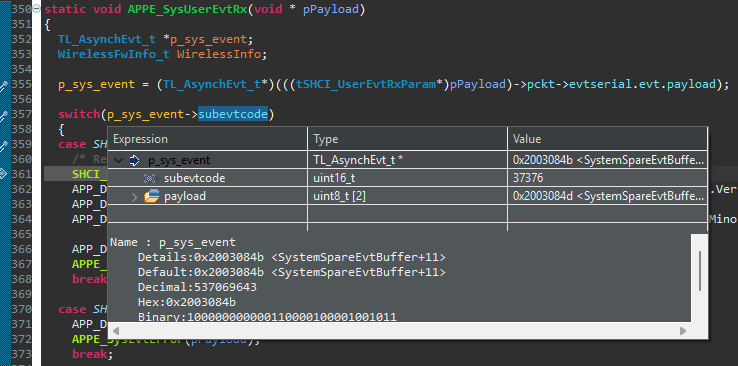Select the uint8_t [2] type cell
Viewport: 738px width, 366px height.
point(408,196)
